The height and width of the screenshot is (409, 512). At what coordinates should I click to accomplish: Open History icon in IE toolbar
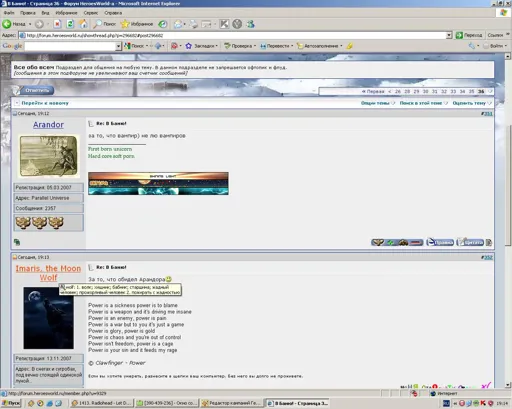[x=163, y=24]
